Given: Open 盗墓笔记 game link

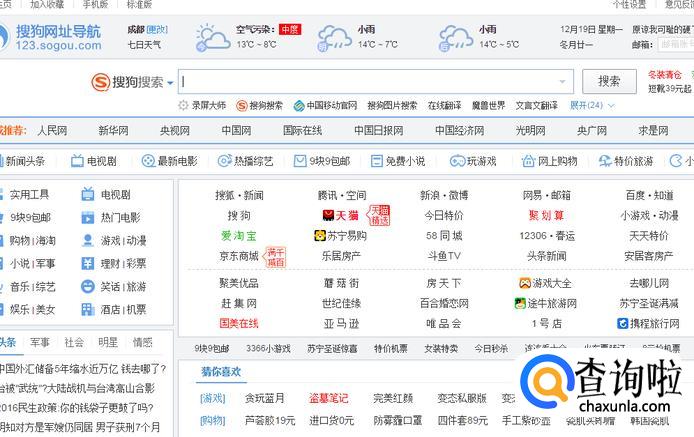Looking at the screenshot, I should [x=328, y=398].
